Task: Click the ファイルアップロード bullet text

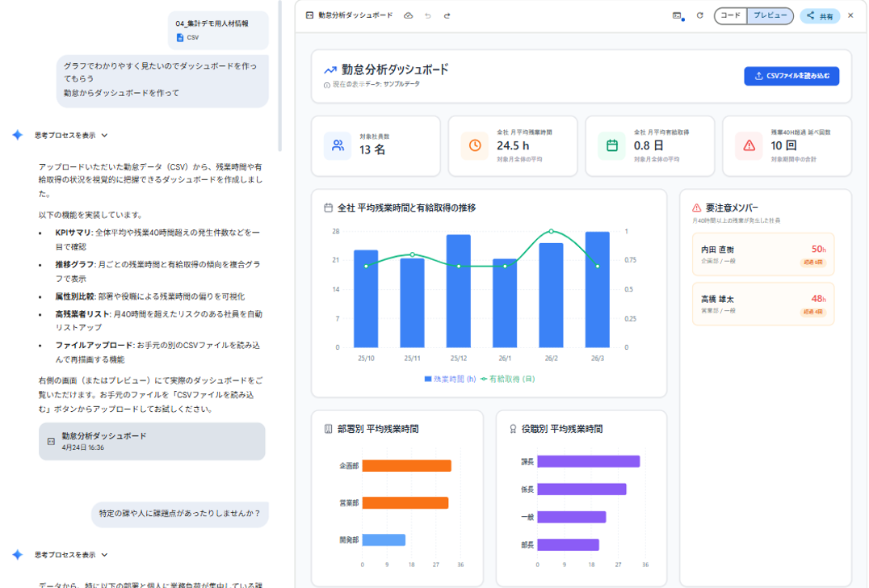Action: [157, 352]
